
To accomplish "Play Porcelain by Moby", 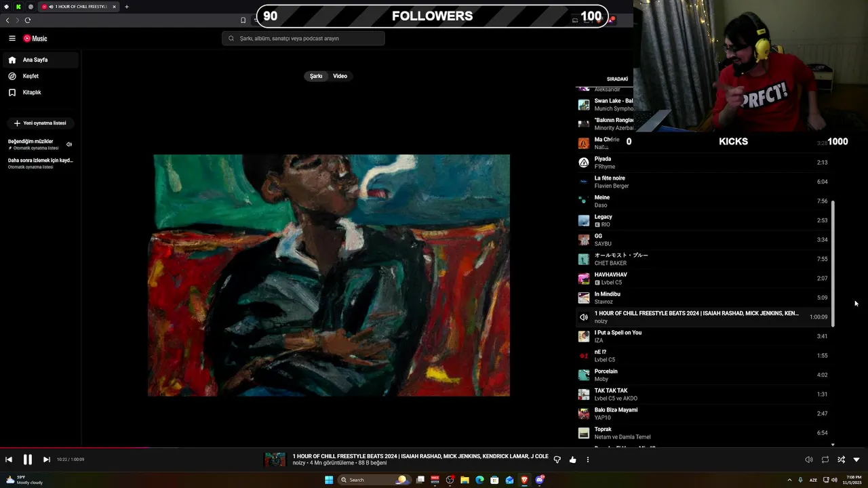I will (703, 375).
